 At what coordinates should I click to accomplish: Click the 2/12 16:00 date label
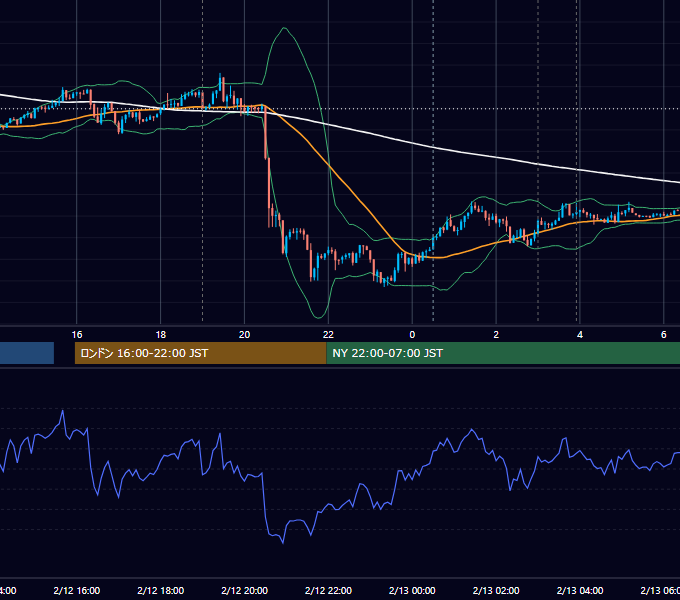pyautogui.click(x=77, y=590)
